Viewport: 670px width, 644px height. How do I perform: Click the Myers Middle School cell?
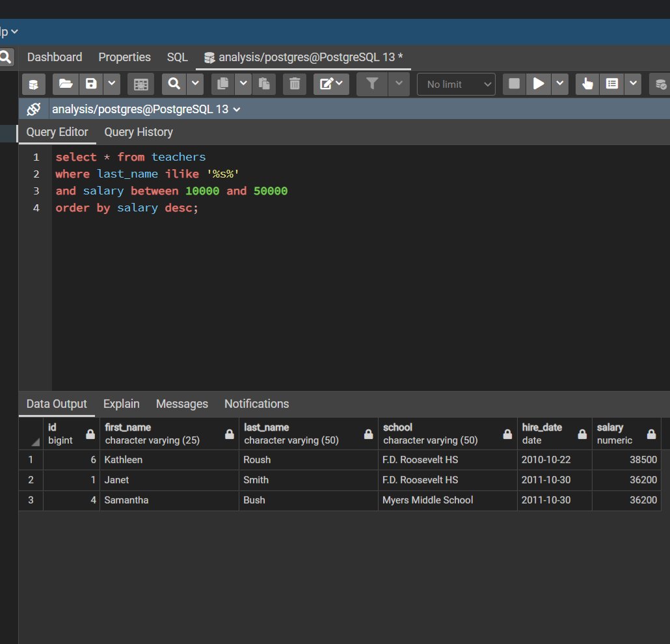(x=448, y=500)
